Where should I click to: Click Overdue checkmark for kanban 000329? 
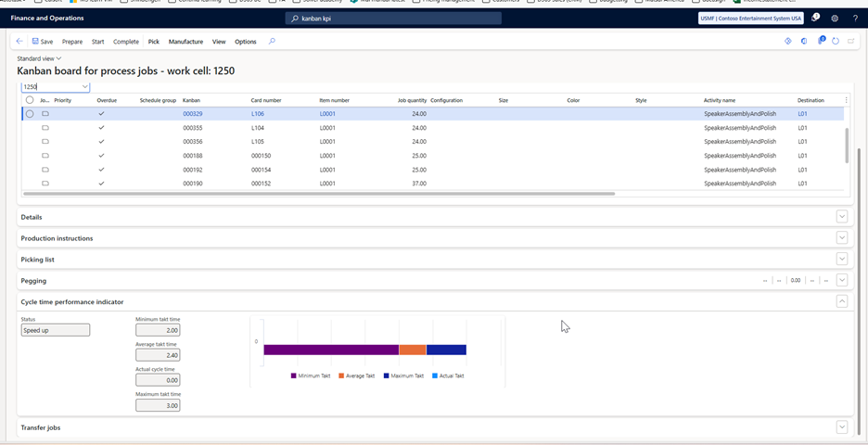[x=101, y=113]
